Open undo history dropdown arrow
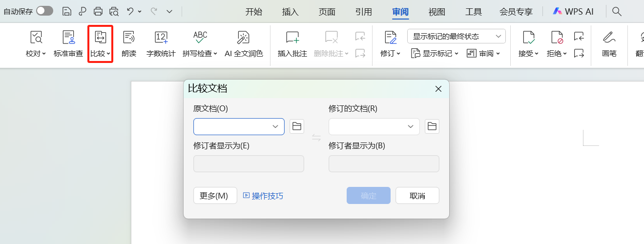 click(140, 11)
